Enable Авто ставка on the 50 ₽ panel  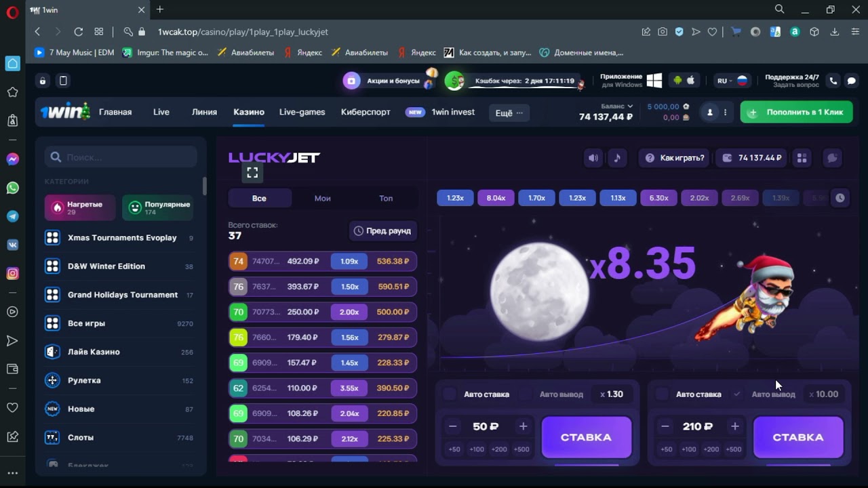[x=450, y=394]
